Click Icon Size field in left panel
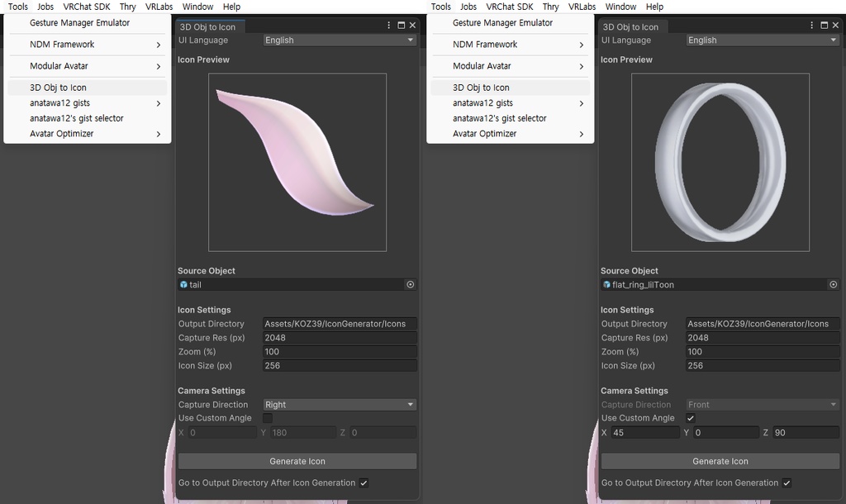This screenshot has width=846, height=504. click(340, 366)
